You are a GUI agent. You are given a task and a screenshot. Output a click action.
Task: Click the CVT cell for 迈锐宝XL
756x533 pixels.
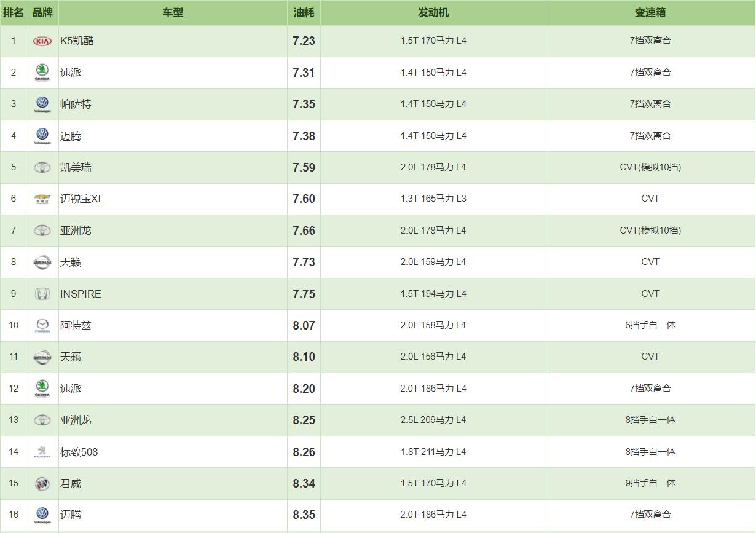[x=650, y=199]
